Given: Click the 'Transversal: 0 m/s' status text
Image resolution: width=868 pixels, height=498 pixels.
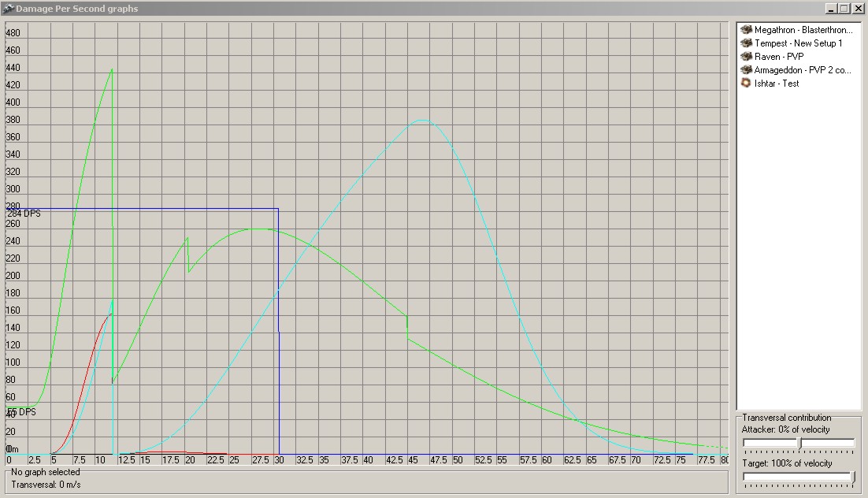Looking at the screenshot, I should (46, 485).
